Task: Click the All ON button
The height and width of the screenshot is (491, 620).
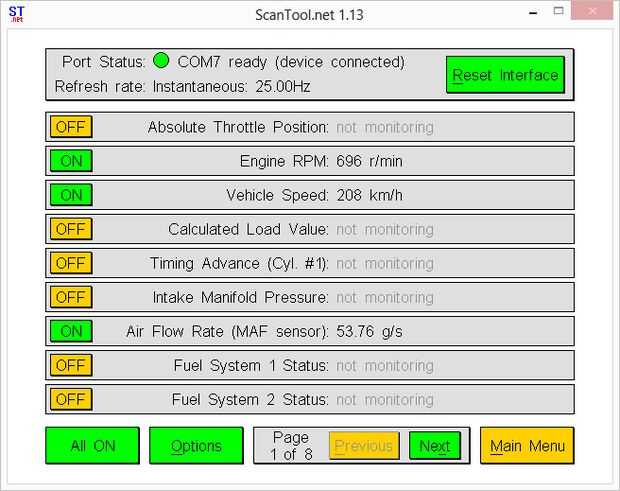Action: tap(93, 446)
